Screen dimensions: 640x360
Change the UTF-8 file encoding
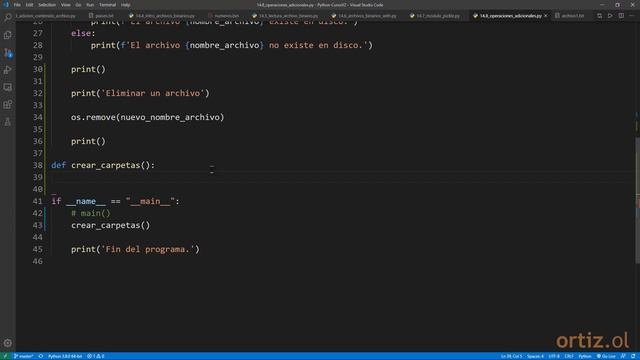(x=554, y=356)
